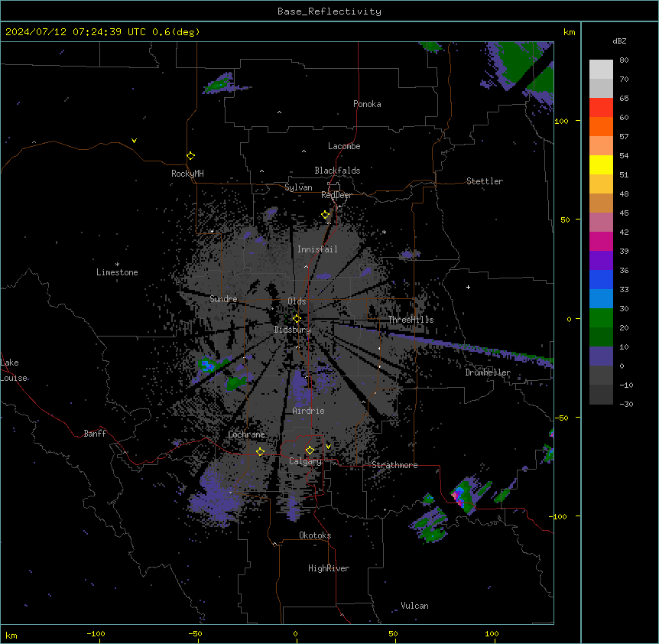Click the Base_Reflectivity title text
This screenshot has width=659, height=644.
329,11
